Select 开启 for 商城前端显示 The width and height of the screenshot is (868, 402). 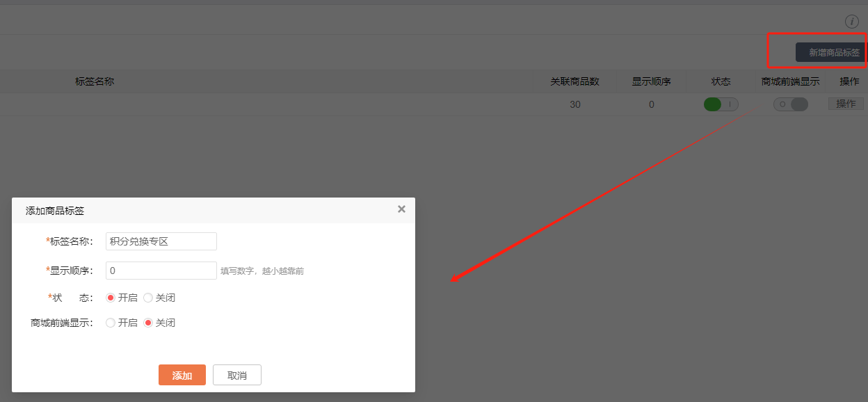tap(111, 323)
